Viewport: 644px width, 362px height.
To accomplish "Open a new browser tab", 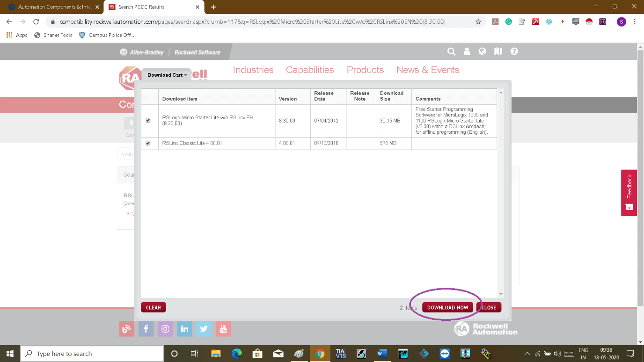I will pos(213,7).
